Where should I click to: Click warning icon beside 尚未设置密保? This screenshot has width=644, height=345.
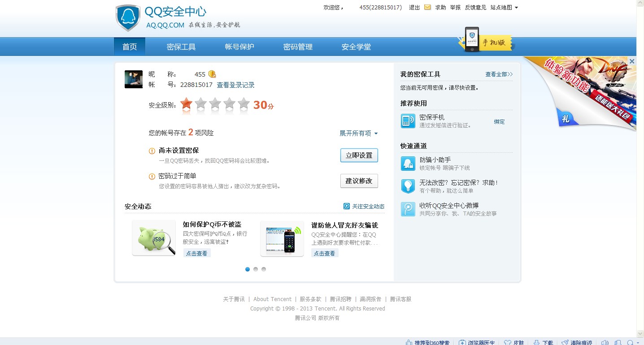[x=152, y=151]
